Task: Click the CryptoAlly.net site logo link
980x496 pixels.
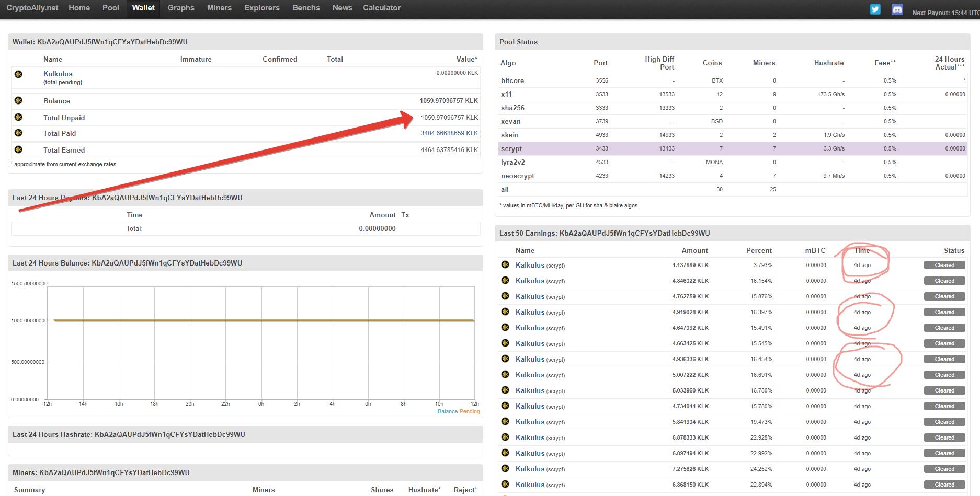Action: 32,8
